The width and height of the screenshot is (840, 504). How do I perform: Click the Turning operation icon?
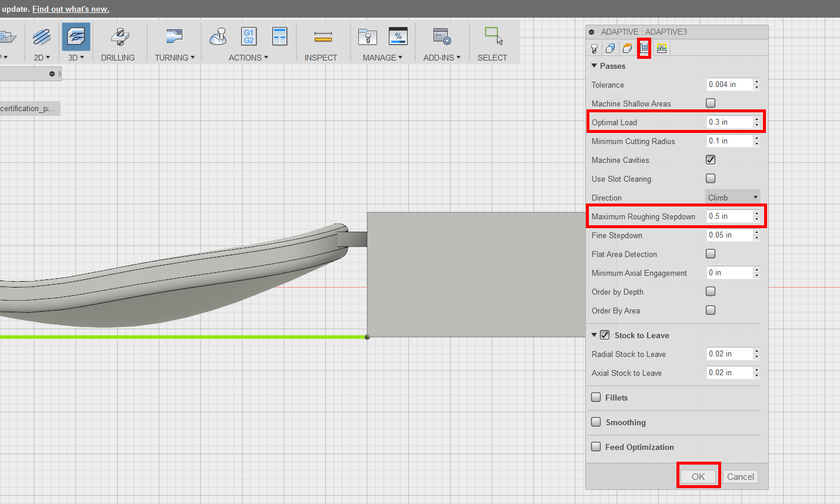[x=175, y=37]
